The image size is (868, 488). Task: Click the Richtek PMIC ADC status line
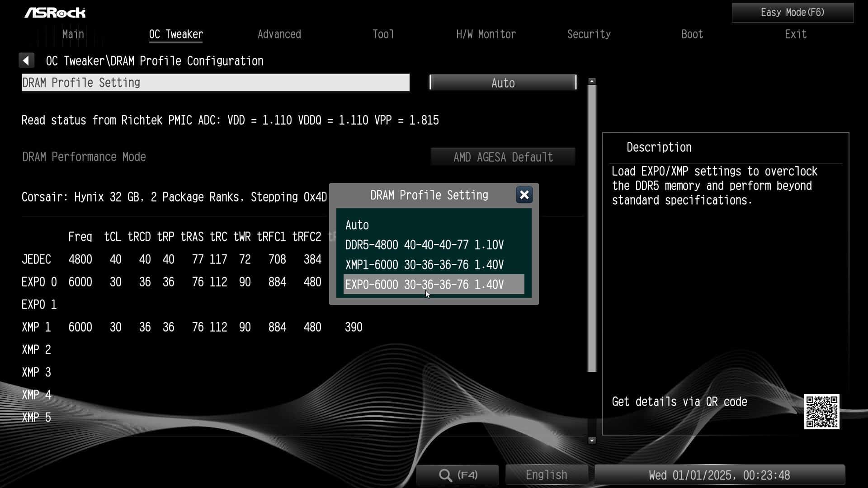pyautogui.click(x=230, y=120)
